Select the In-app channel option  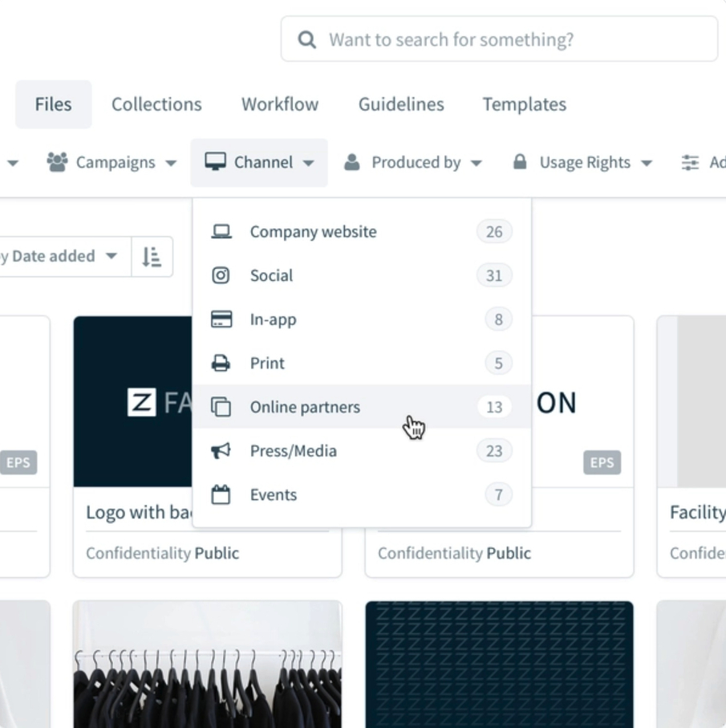click(362, 319)
